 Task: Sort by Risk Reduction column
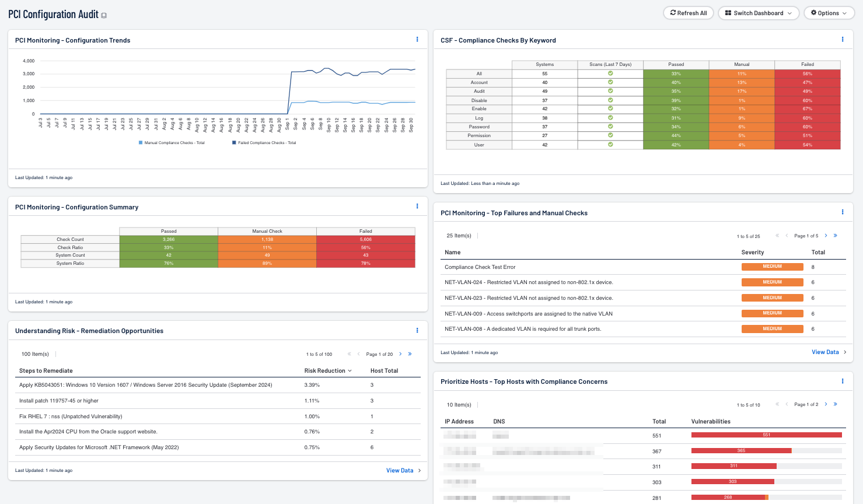(328, 370)
